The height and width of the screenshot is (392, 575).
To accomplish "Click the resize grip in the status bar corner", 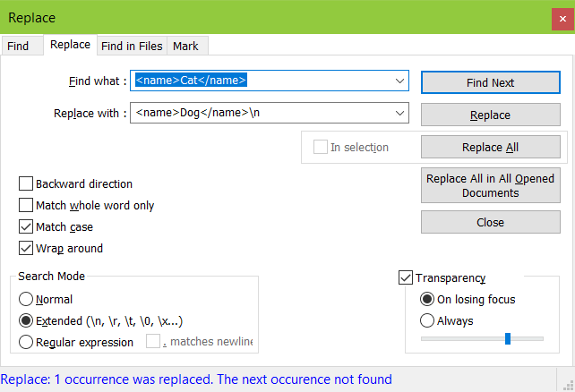I will 569,386.
